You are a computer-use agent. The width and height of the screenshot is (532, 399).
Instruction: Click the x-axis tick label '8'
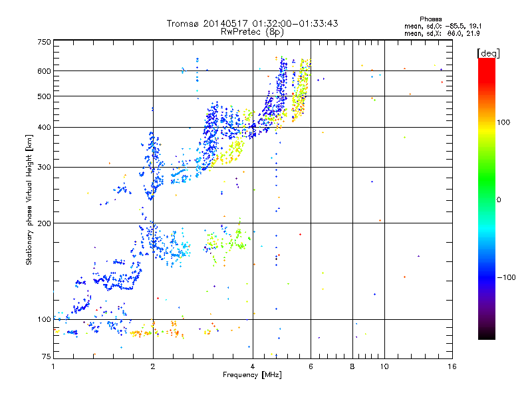pyautogui.click(x=352, y=366)
